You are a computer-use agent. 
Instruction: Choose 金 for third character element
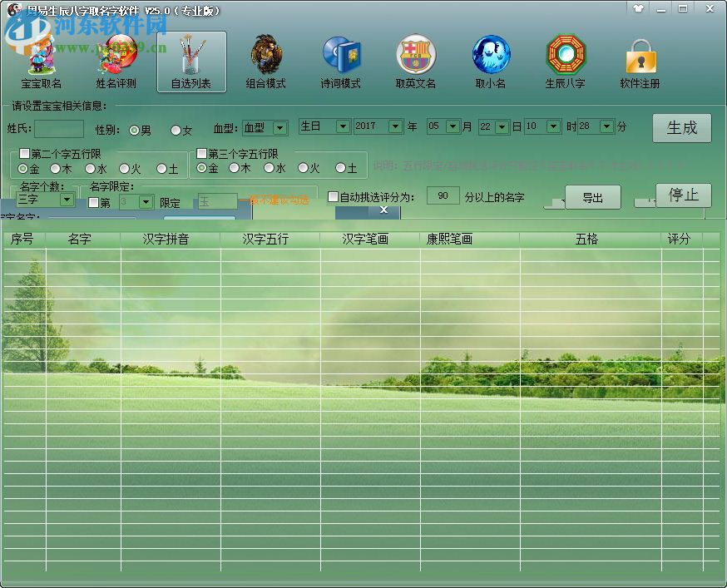tap(201, 168)
